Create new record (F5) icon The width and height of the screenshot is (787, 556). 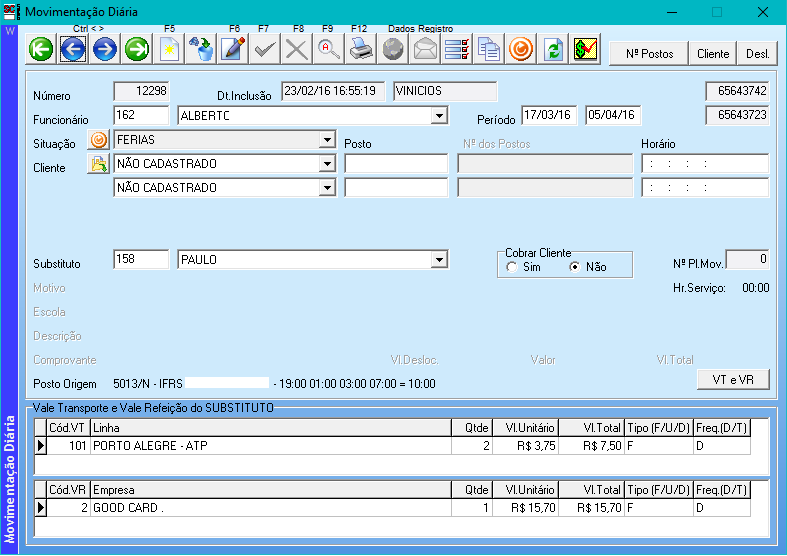pos(169,49)
